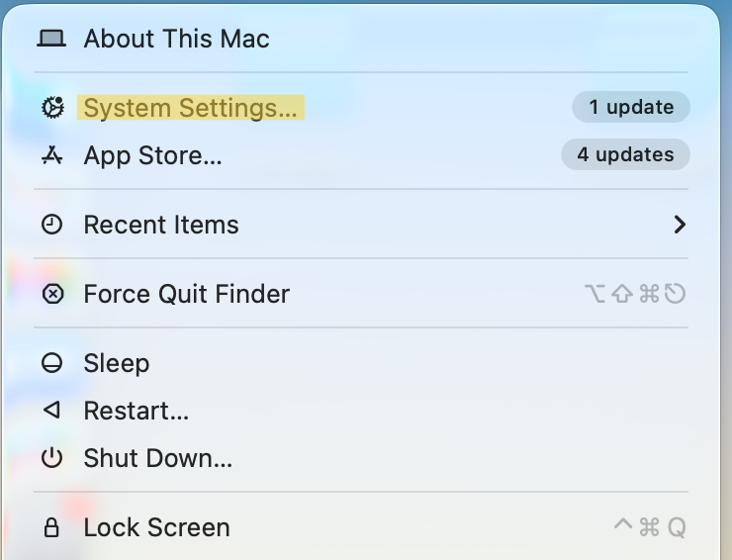732x560 pixels.
Task: Choose Restart from the menu
Action: [x=136, y=410]
